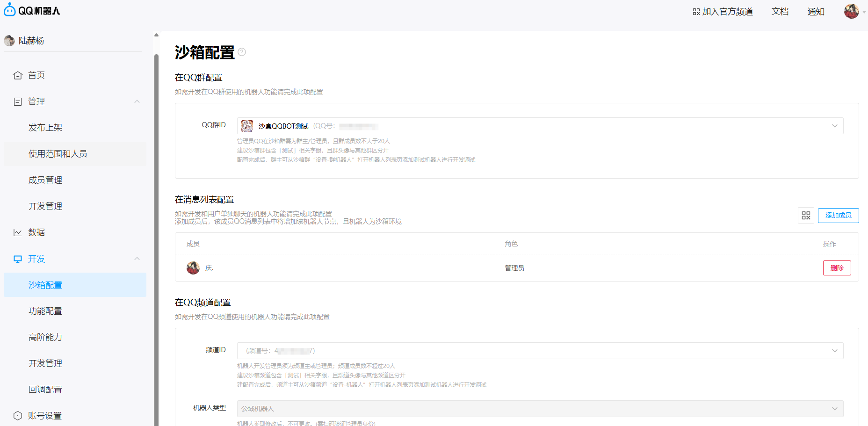Click the 账号设置 hexagon icon

18,416
